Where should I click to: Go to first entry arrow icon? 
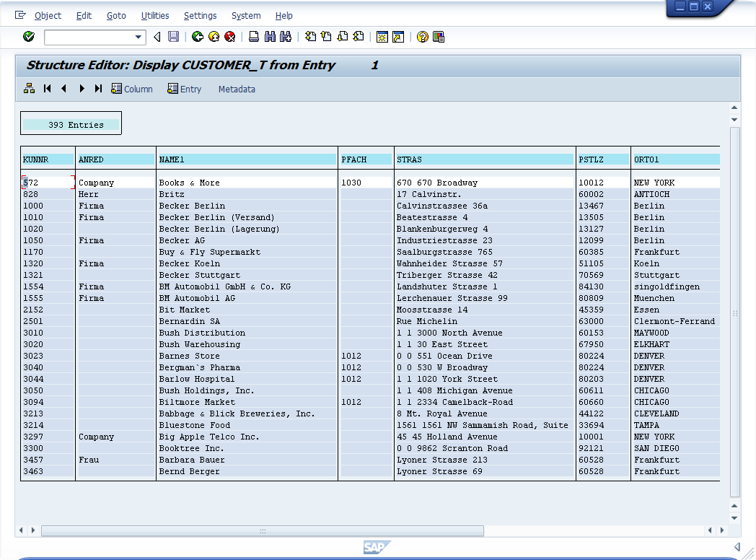[47, 89]
